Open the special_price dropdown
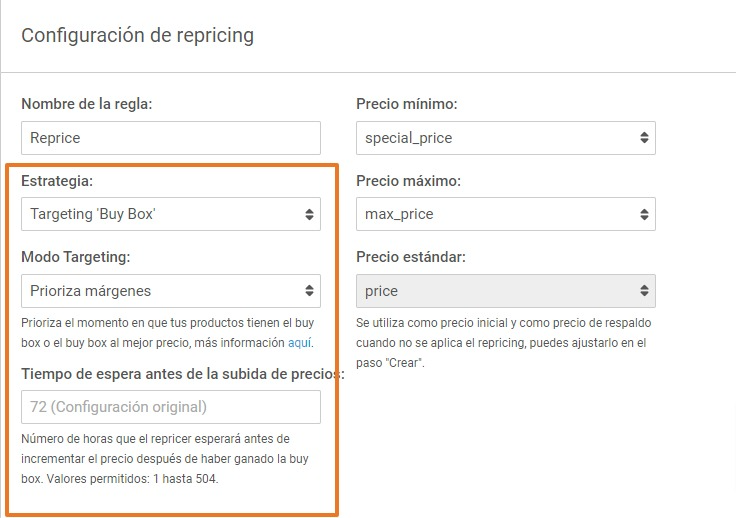 506,138
